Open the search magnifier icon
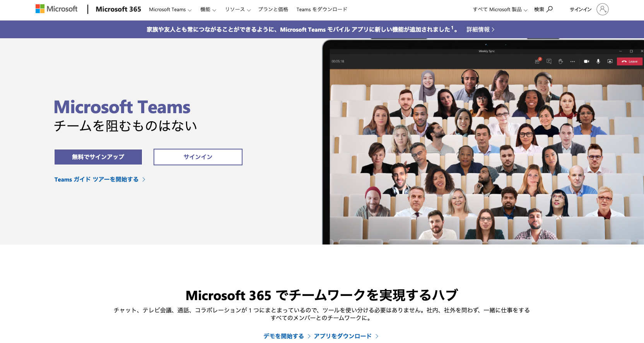The height and width of the screenshot is (343, 644). pyautogui.click(x=550, y=9)
